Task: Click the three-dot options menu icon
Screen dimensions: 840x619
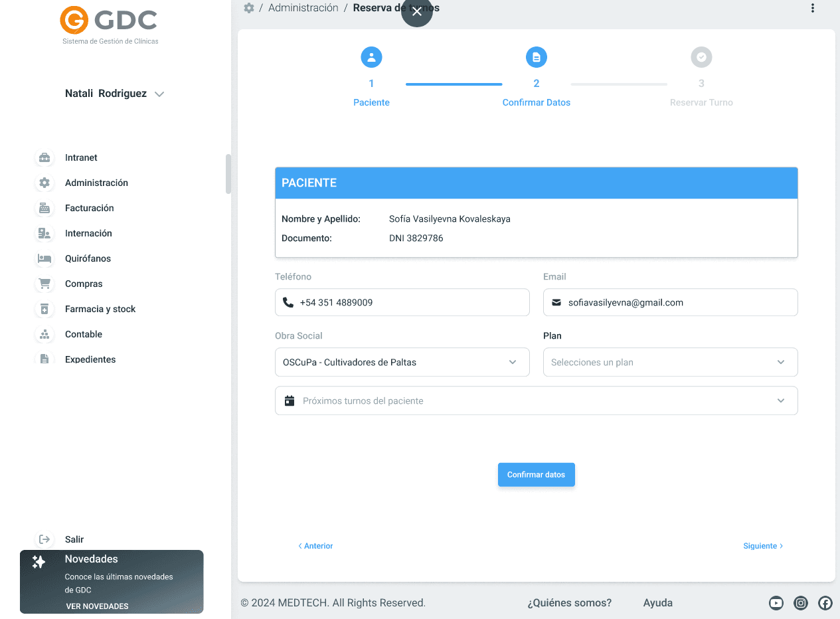Action: click(x=812, y=8)
